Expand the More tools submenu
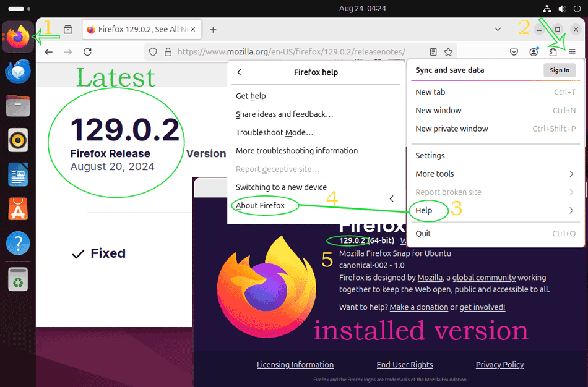 point(495,174)
